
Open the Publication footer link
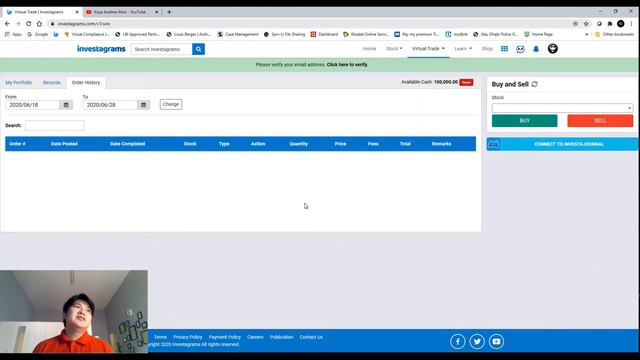coord(281,337)
